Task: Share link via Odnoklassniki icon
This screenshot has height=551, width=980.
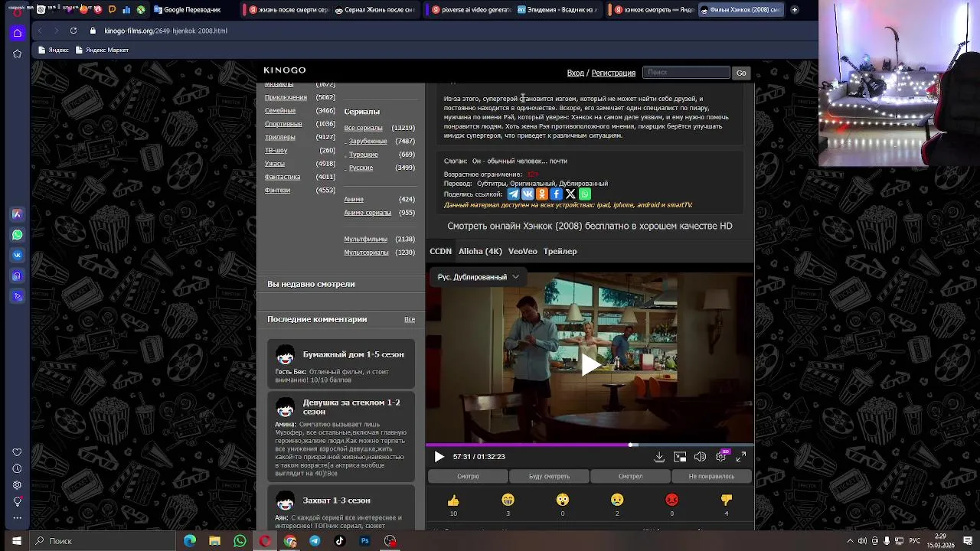Action: [542, 194]
